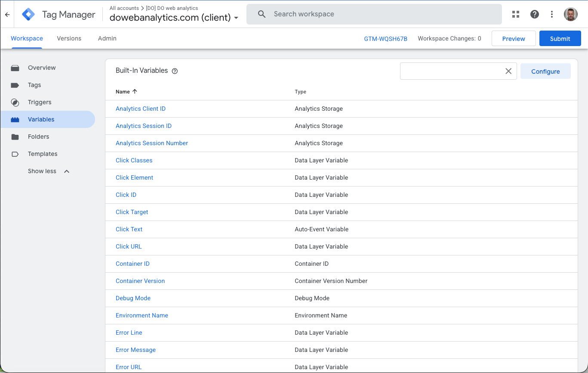Screen dimensions: 588x373
Task: Open Triggers in the sidebar
Action: pos(40,102)
